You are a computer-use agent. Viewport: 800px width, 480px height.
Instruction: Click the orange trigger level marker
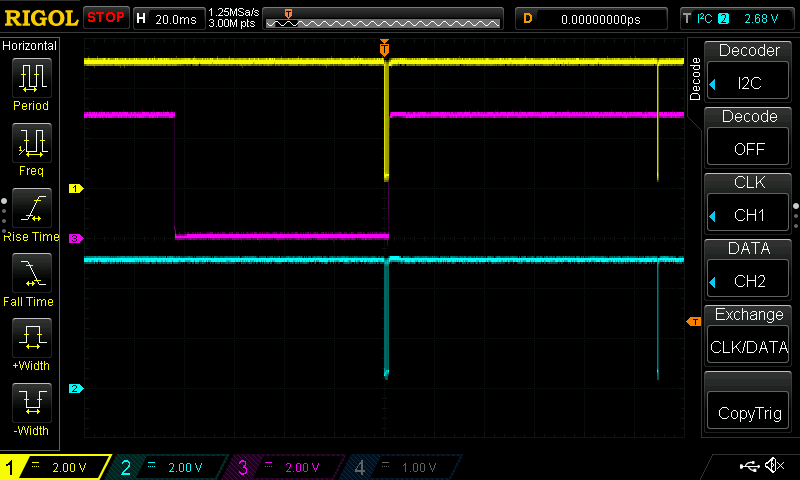(692, 321)
